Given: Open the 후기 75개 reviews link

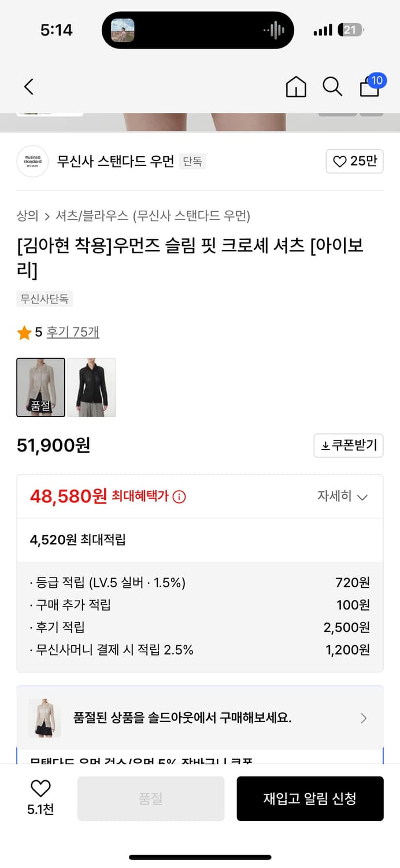Looking at the screenshot, I should pos(73,332).
